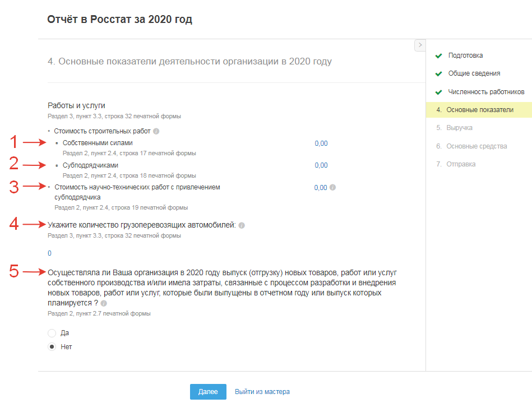Image resolution: width=532 pixels, height=403 pixels.
Task: Edit the Собственными силами cost value
Action: (x=321, y=143)
